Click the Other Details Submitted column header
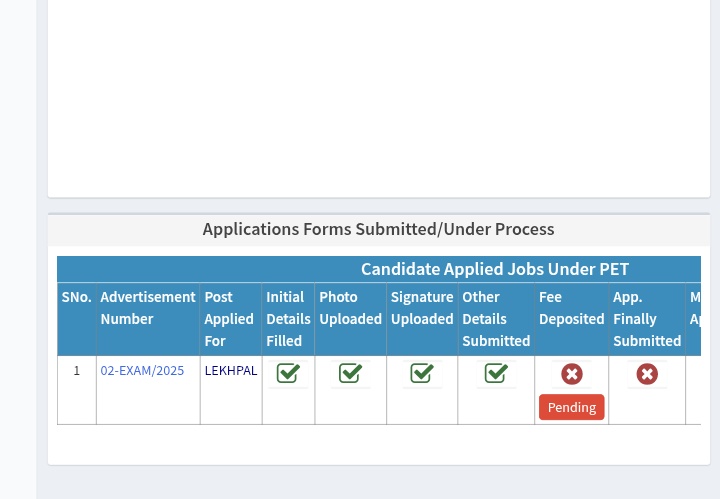Screen dimensions: 720x499 click(x=496, y=319)
